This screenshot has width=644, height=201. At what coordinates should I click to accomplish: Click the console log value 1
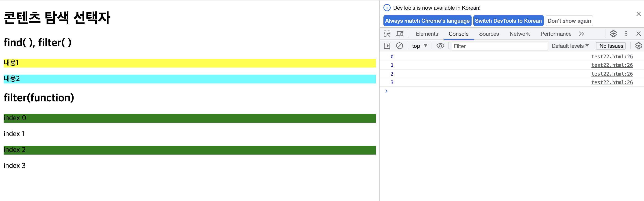pos(392,65)
